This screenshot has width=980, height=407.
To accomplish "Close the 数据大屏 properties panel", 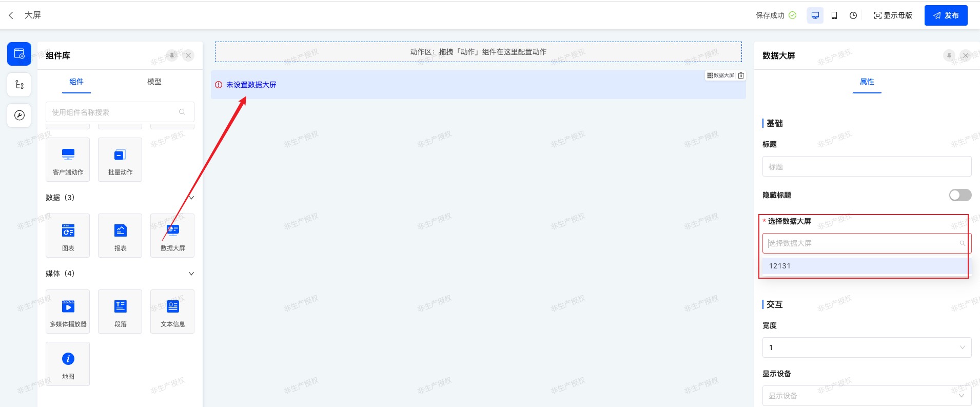I will tap(966, 55).
